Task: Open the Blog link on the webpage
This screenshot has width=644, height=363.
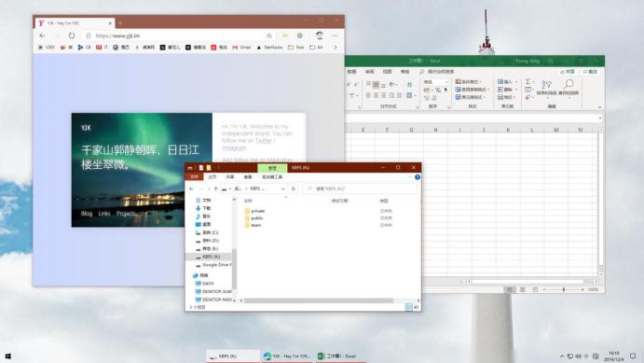Action: [x=87, y=214]
